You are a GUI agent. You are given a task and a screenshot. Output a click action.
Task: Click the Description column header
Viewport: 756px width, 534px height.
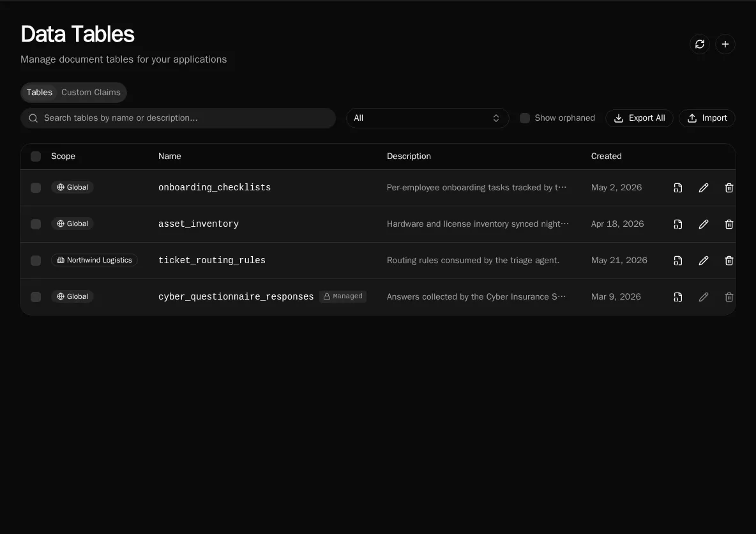pos(409,156)
